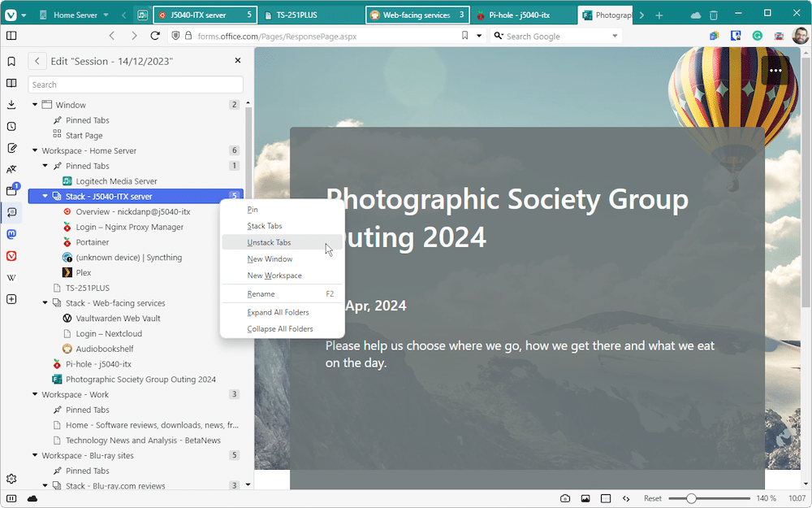Open the Pocket web panel icon
The image size is (812, 508).
click(11, 255)
